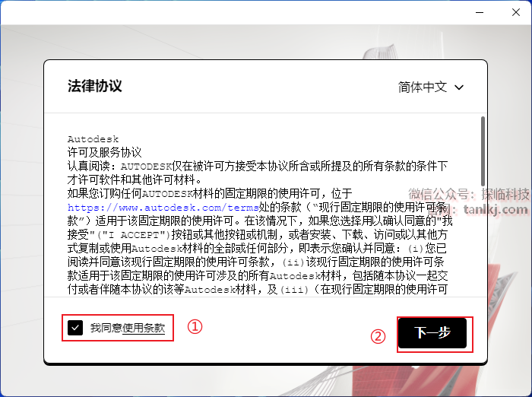Open the 简体中文 language dropdown

[x=431, y=87]
